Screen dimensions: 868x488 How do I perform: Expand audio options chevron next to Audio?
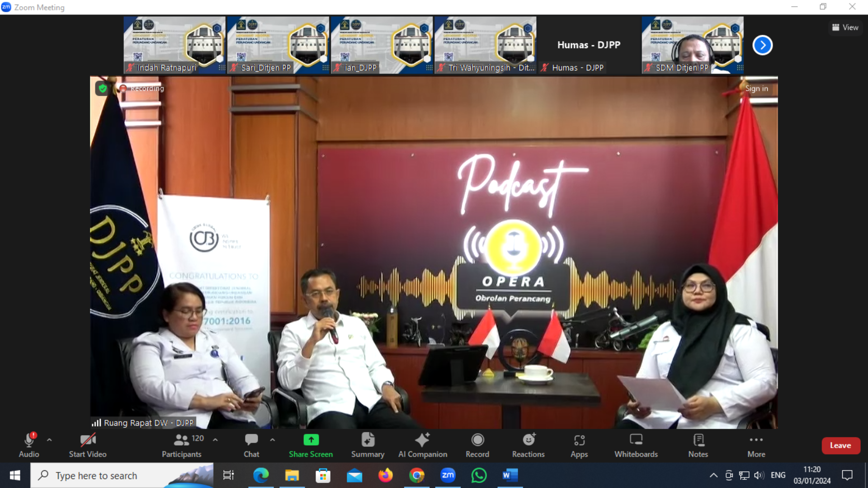[49, 440]
